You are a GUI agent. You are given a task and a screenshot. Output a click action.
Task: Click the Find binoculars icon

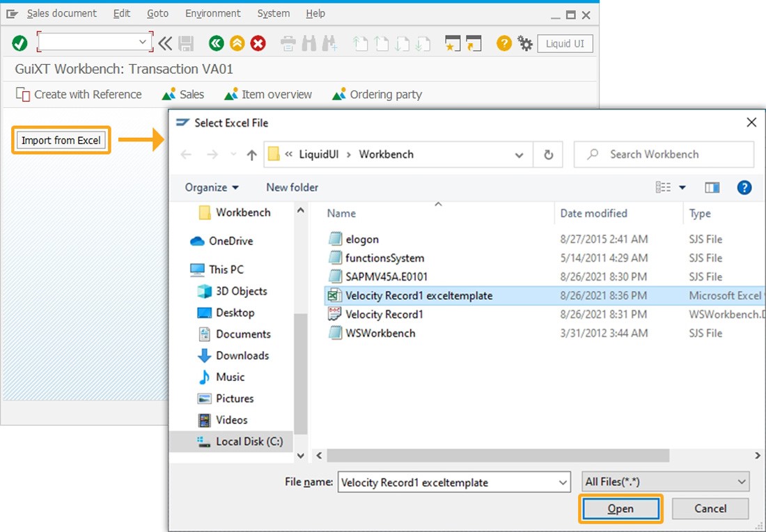pos(308,43)
